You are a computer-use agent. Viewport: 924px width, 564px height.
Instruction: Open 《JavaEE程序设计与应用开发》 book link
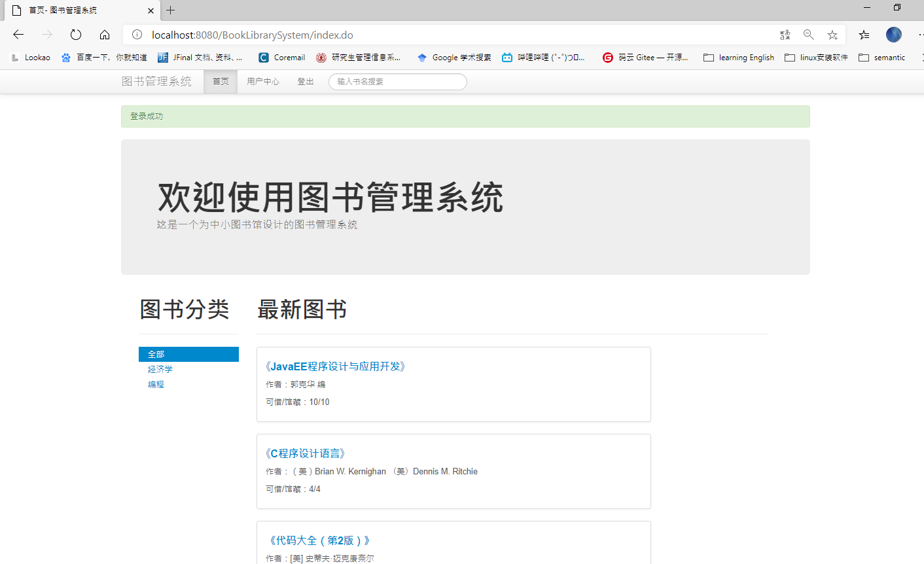pyautogui.click(x=335, y=366)
